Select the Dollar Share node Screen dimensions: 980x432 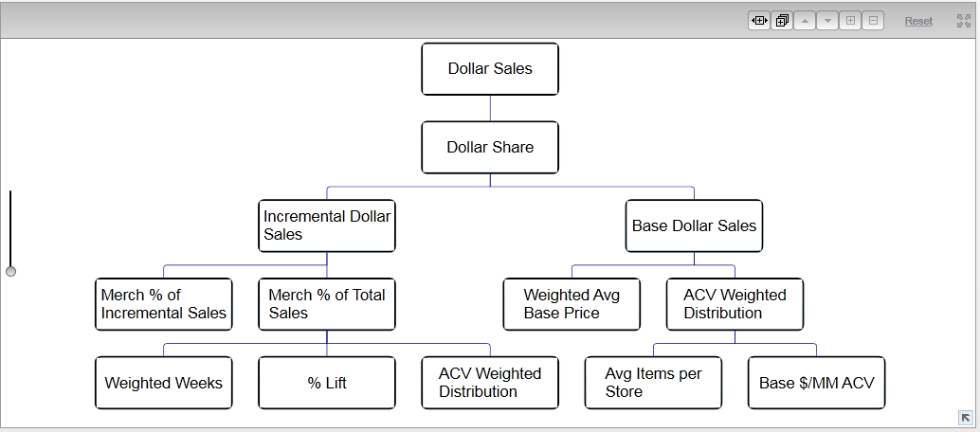pyautogui.click(x=490, y=148)
